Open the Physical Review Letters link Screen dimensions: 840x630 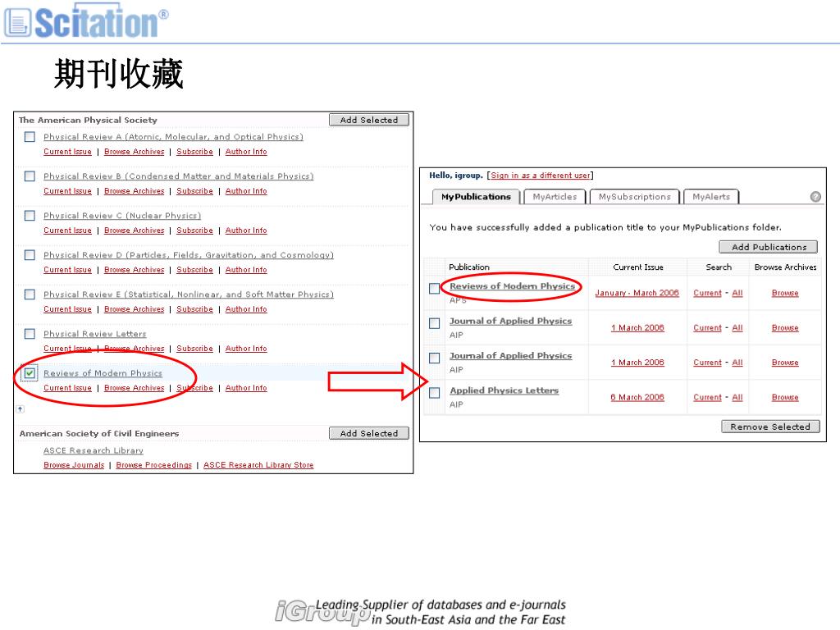[x=95, y=334]
